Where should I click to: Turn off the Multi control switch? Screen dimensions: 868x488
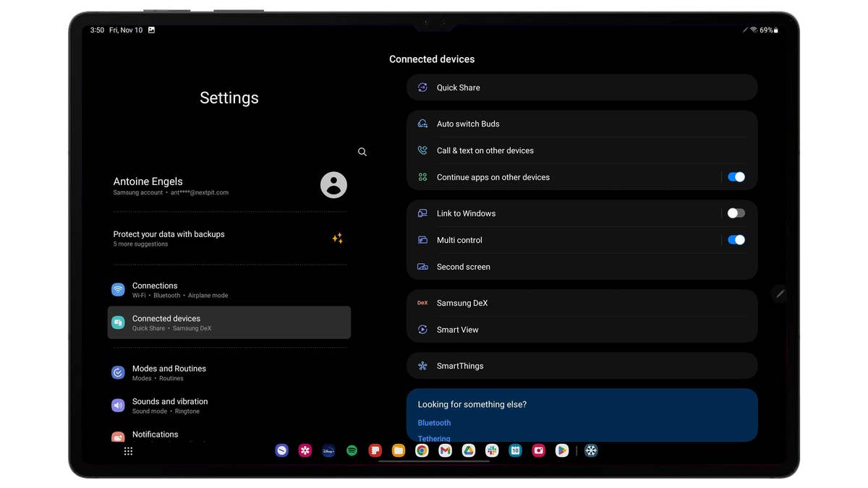click(x=736, y=240)
